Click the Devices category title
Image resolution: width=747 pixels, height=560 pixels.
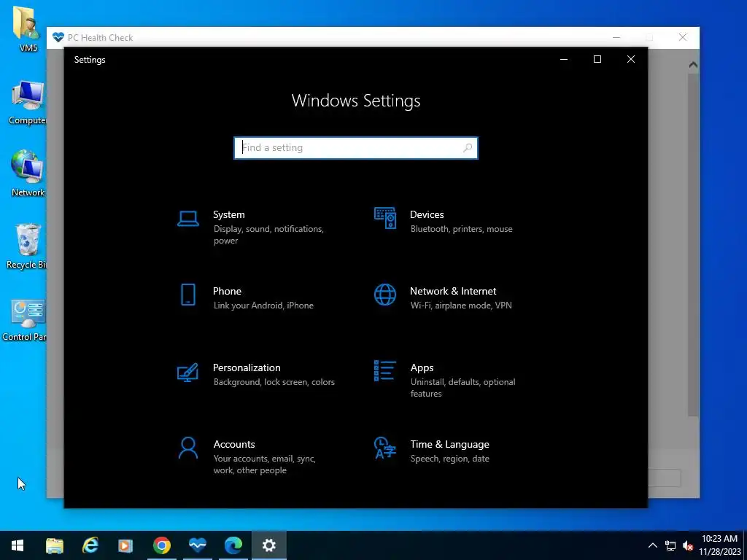(x=427, y=215)
